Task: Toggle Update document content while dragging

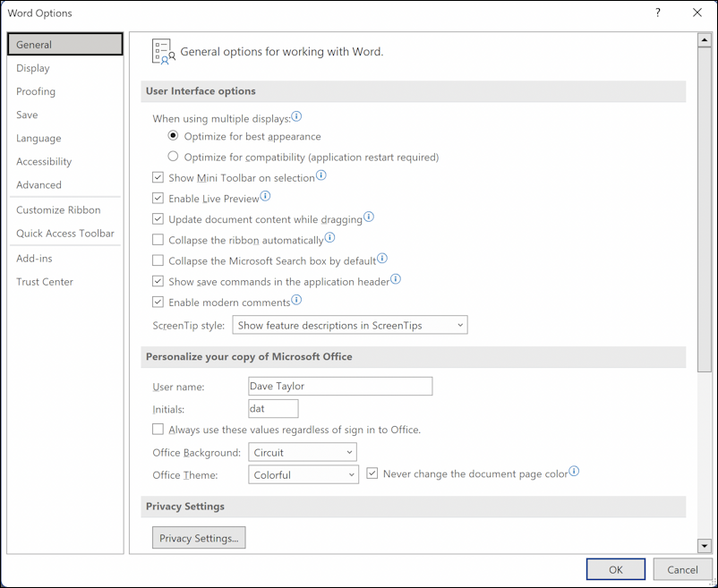Action: click(x=158, y=219)
